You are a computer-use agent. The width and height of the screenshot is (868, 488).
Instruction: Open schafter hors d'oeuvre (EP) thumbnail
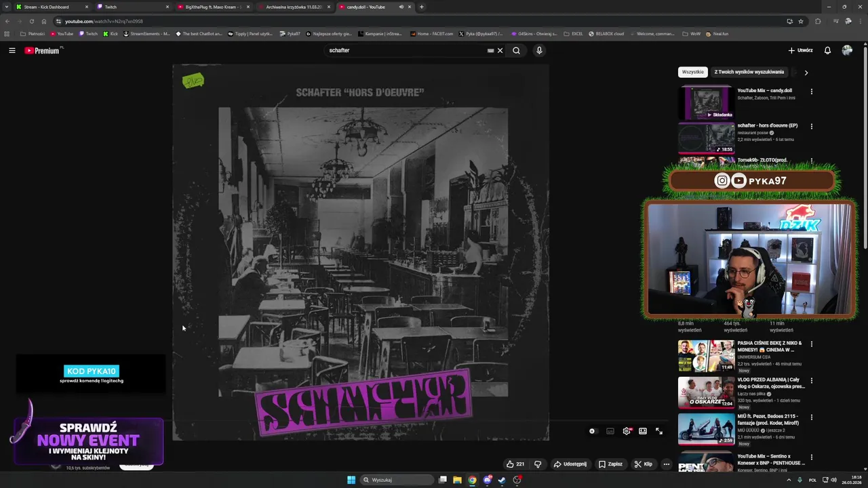pos(706,138)
